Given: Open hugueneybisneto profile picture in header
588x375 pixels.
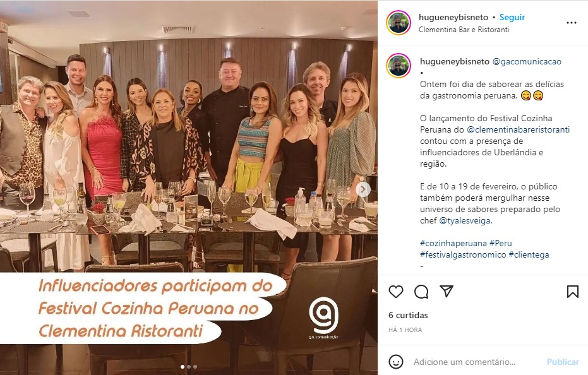Looking at the screenshot, I should (x=399, y=23).
